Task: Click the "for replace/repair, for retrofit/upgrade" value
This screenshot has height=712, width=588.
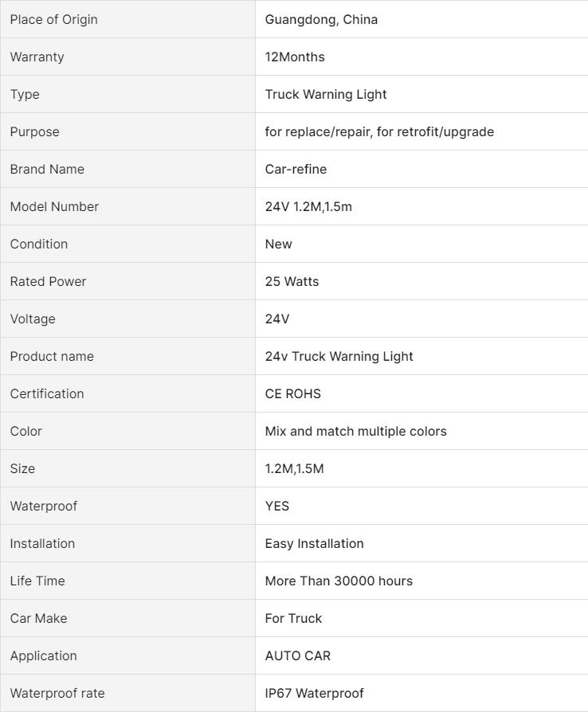Action: coord(379,131)
